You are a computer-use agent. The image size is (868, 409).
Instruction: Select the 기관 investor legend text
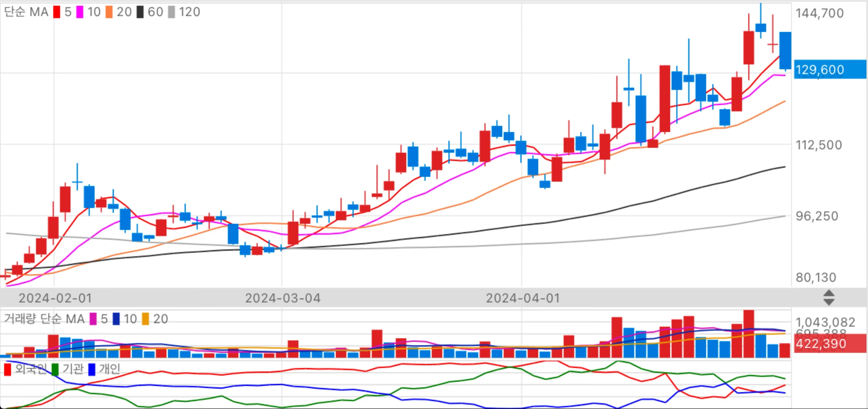(x=73, y=369)
